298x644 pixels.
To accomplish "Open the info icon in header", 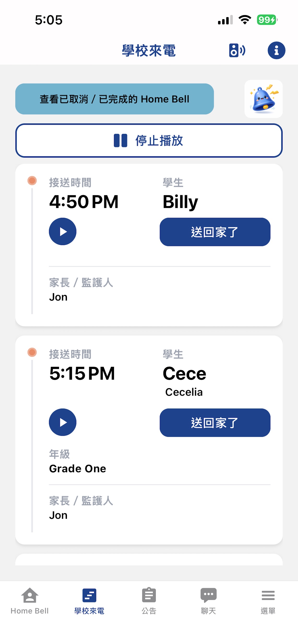I will (x=276, y=50).
